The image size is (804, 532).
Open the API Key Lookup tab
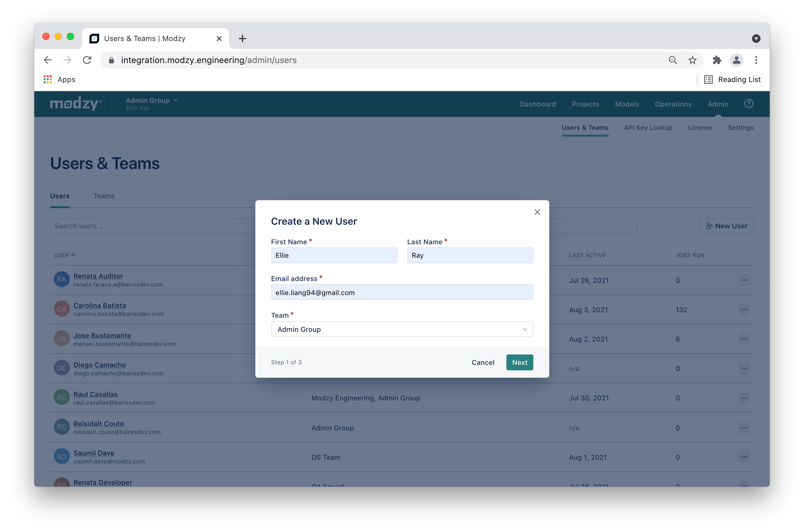[648, 128]
